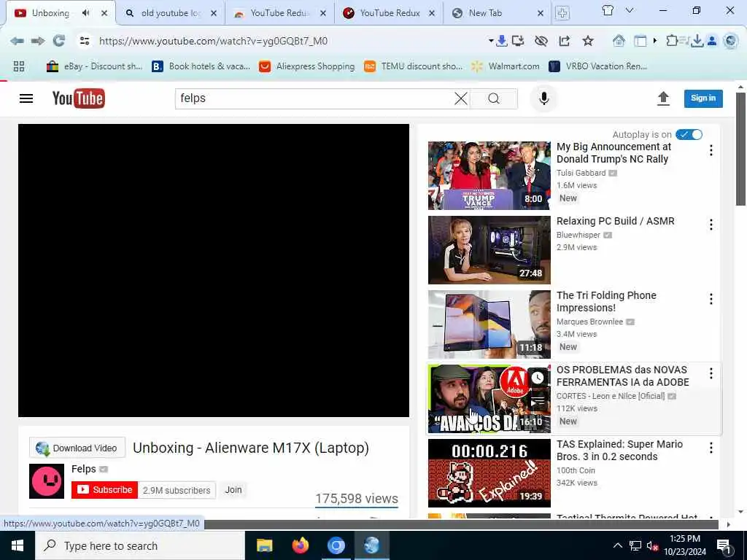Click the page vertical scrollbar thumb
This screenshot has height=560, width=747.
(740, 149)
